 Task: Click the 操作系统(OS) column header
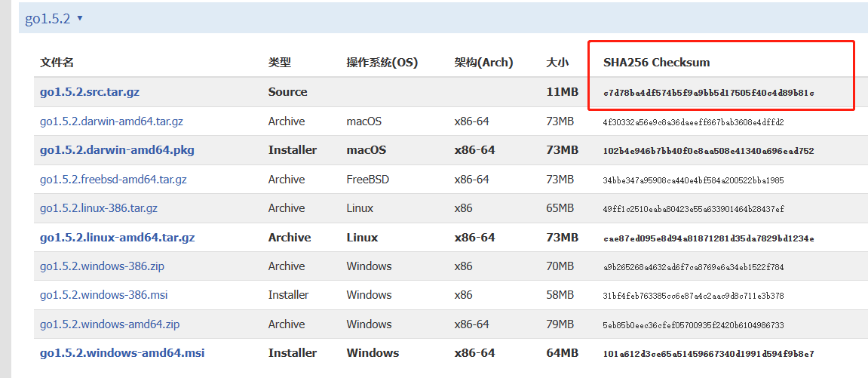click(382, 63)
